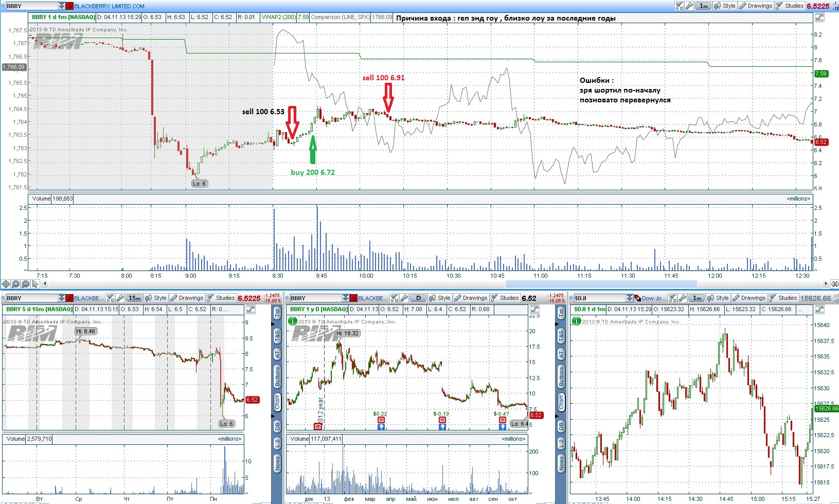Click the red alert square in the 15m chart header
Viewport: 839px width, 504px height.
coord(69,298)
